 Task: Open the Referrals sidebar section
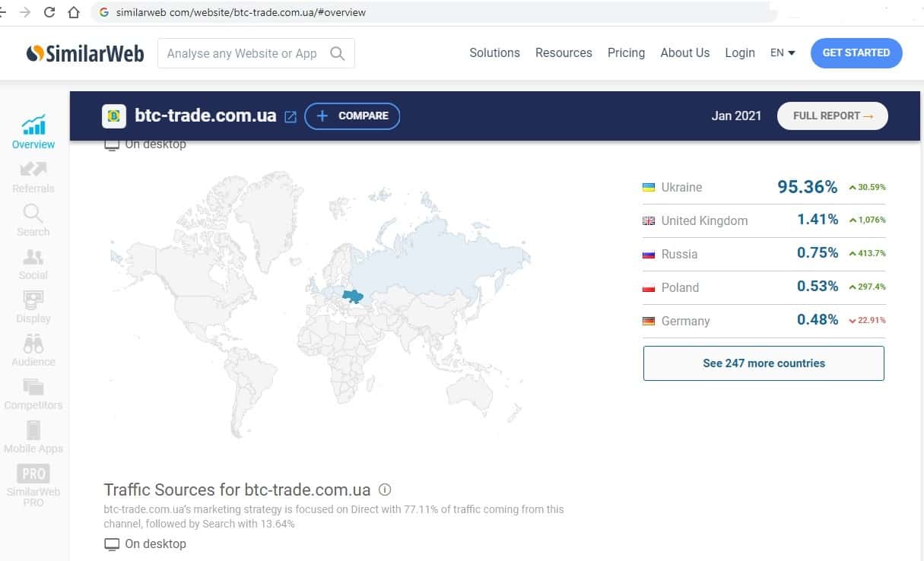[33, 176]
